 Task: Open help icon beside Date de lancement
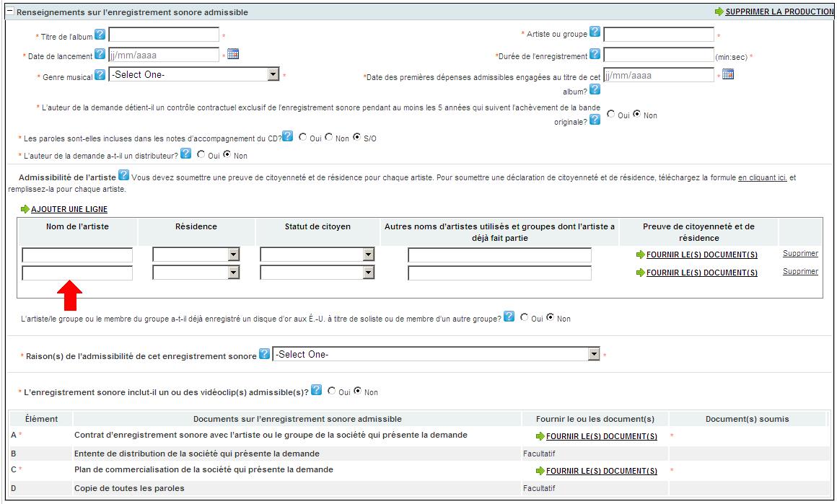(100, 54)
